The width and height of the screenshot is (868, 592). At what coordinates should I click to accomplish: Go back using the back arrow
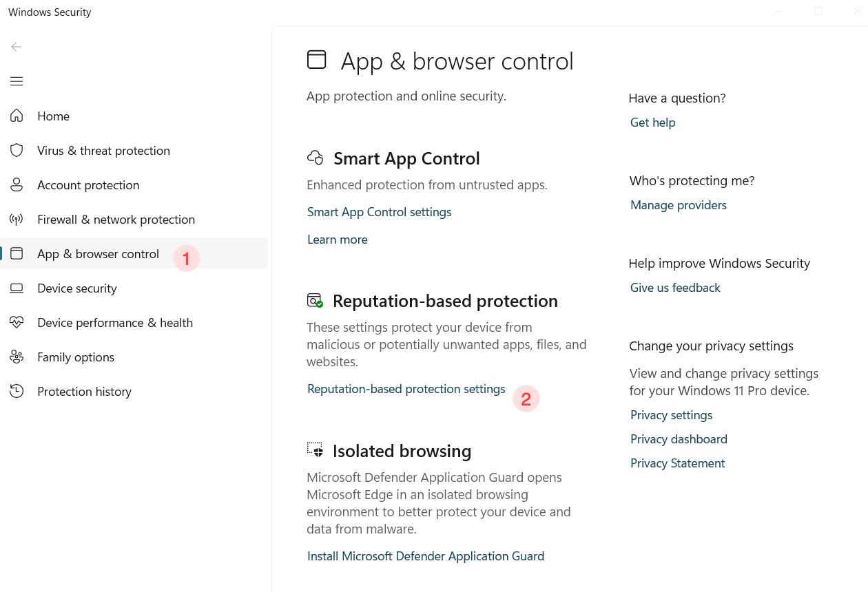point(17,47)
